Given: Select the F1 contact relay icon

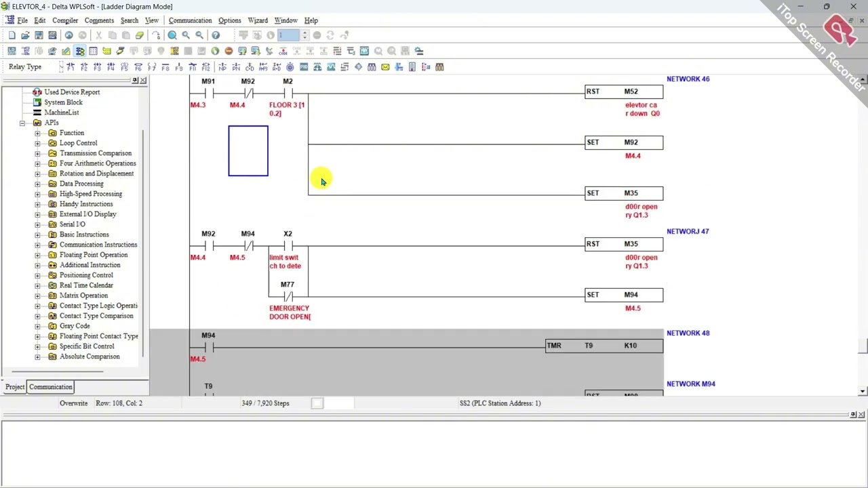Looking at the screenshot, I should (71, 67).
